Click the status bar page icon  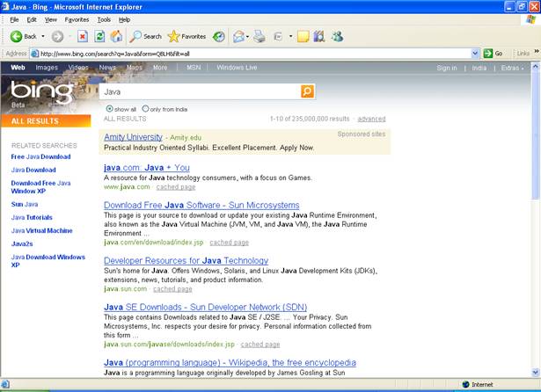click(4, 384)
